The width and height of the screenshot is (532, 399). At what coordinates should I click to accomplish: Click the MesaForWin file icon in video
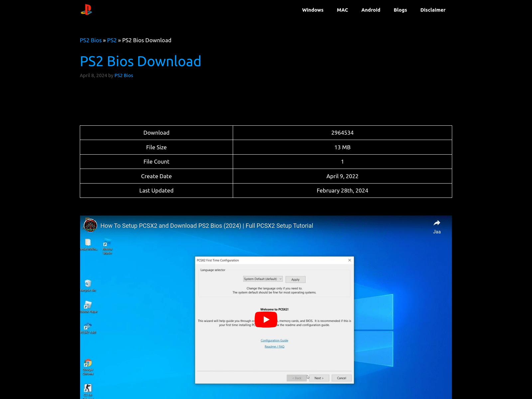coord(88,244)
